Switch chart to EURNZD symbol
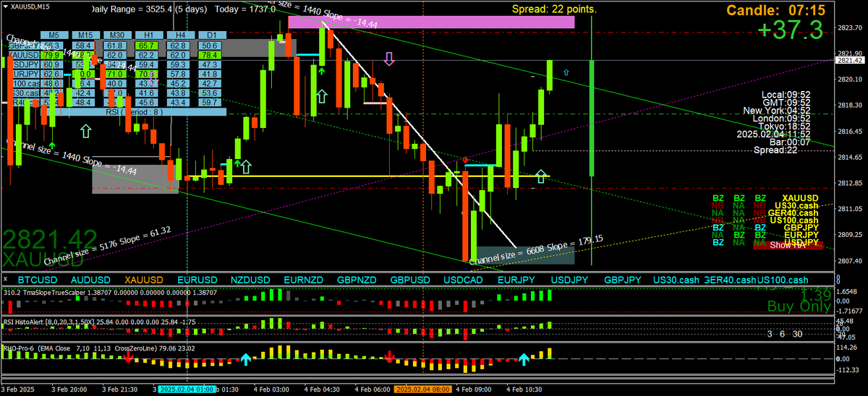 [304, 280]
